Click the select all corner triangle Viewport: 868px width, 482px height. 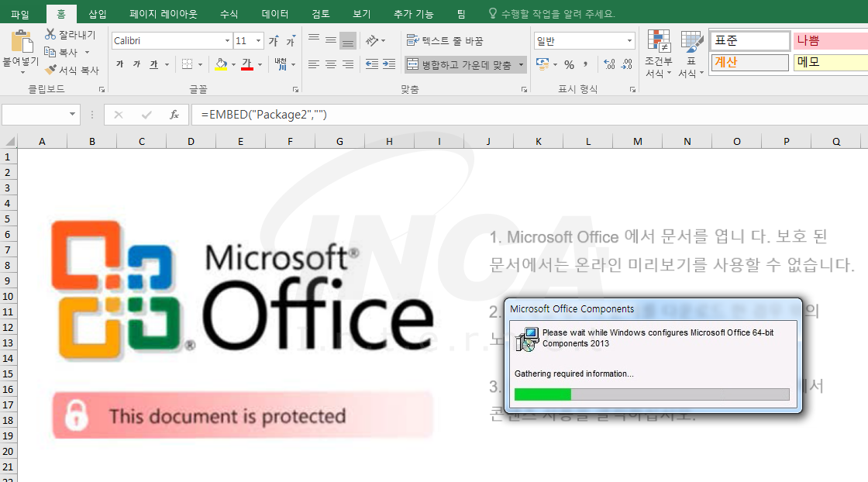point(9,140)
